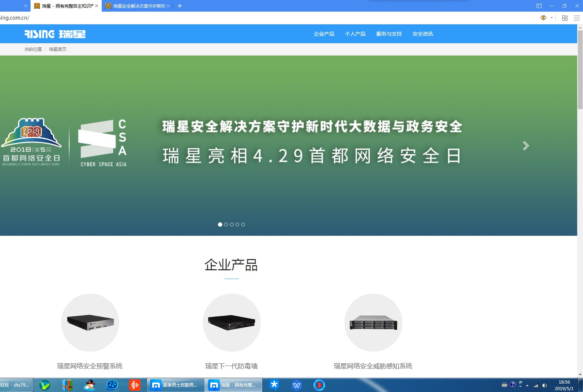
Task: Open the orange media app taskbar icon
Action: click(x=135, y=385)
